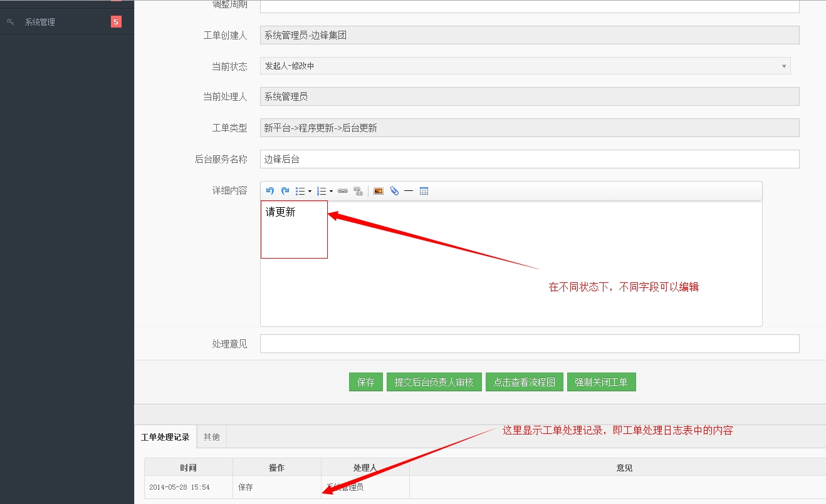Open the 当前状态 dropdown showing 发起人-修改中
Viewport: 826px width, 504px height.
point(783,66)
